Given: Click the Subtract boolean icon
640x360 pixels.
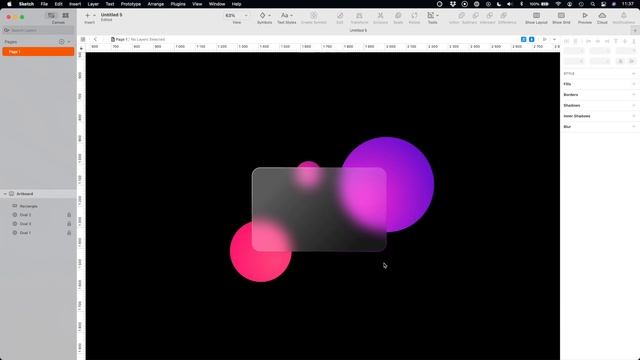Looking at the screenshot, I should click(x=476, y=16).
